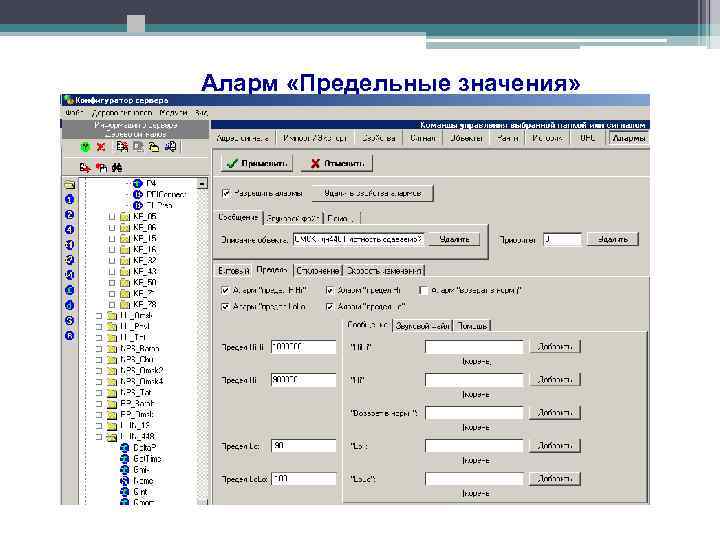Image resolution: width=720 pixels, height=540 pixels.
Task: Click the Описание объекта text field
Action: (x=359, y=239)
